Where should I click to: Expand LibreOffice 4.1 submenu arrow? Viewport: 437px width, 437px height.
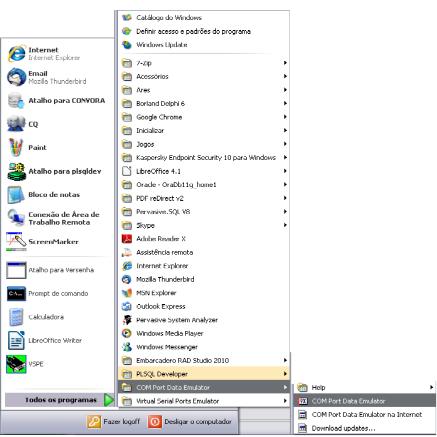coord(285,171)
